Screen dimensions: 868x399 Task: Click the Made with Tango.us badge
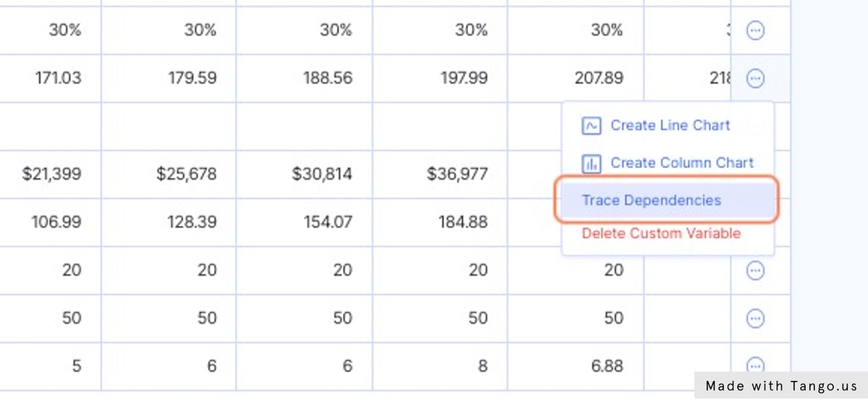(781, 386)
